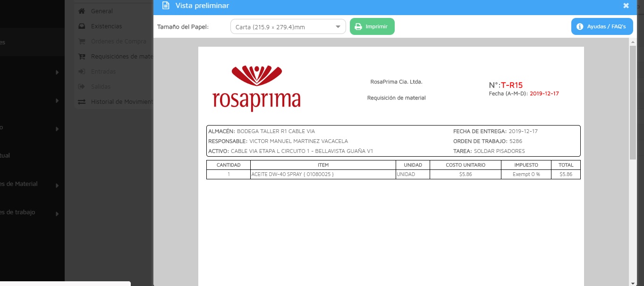
Task: Click the Imprimir print button
Action: [x=372, y=26]
